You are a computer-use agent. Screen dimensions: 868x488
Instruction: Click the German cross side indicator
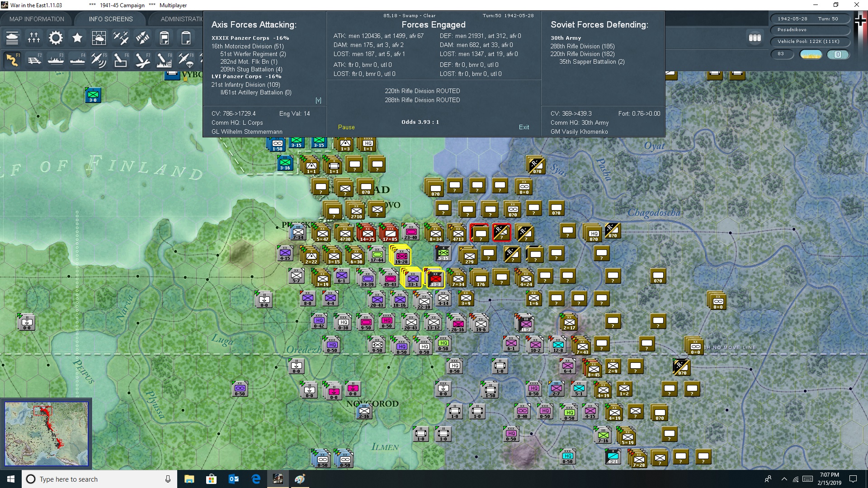pos(860,21)
